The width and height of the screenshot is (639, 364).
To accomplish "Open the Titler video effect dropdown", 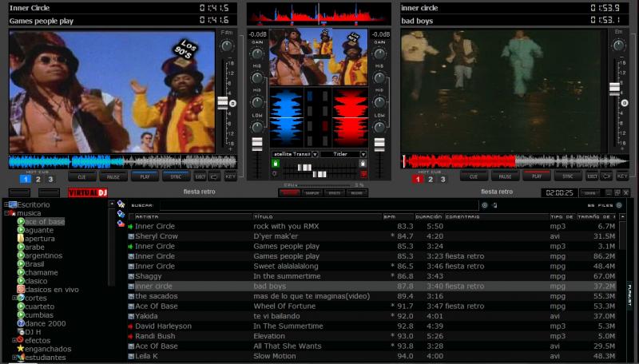I will (x=363, y=154).
